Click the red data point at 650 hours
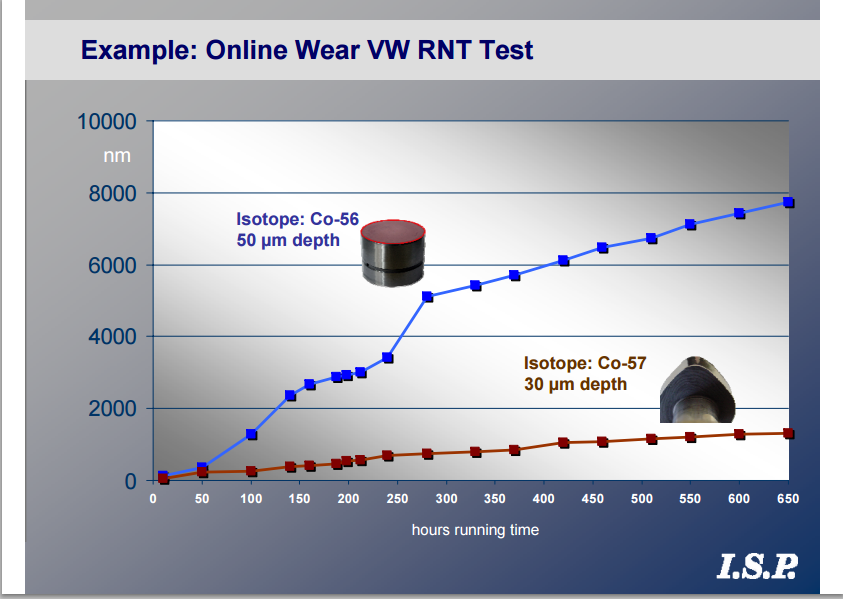The height and width of the screenshot is (599, 843). tap(789, 433)
